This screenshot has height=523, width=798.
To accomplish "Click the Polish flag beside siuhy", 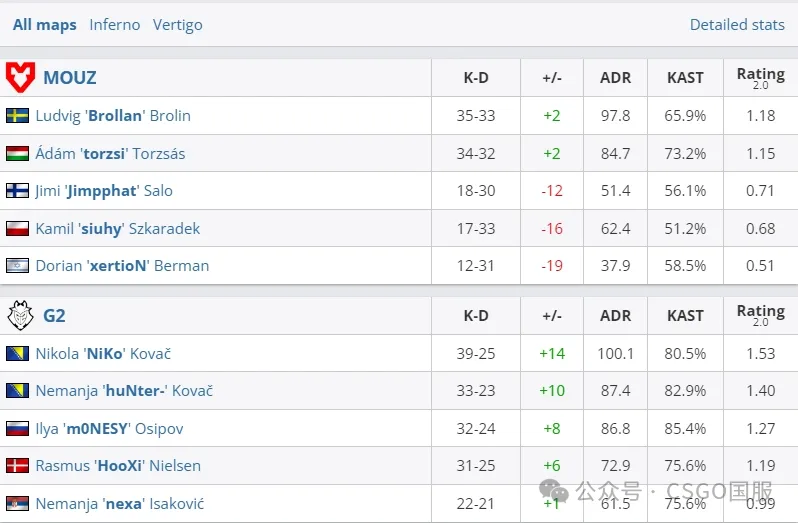I will (17, 229).
